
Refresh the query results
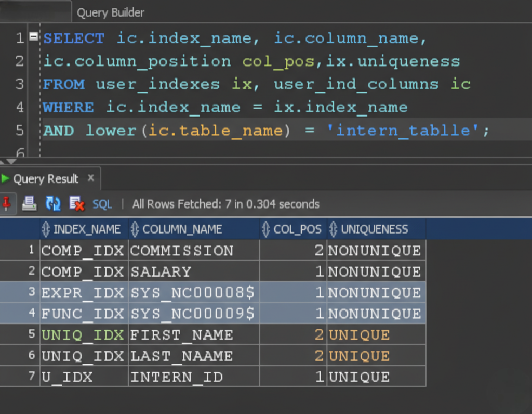coord(53,204)
